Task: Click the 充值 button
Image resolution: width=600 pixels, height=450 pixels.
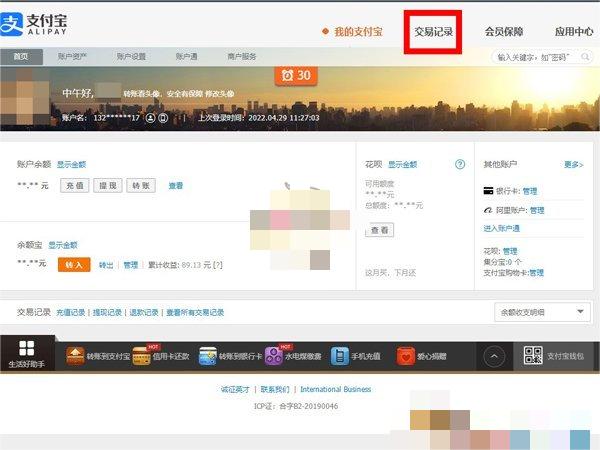Action: 75,185
